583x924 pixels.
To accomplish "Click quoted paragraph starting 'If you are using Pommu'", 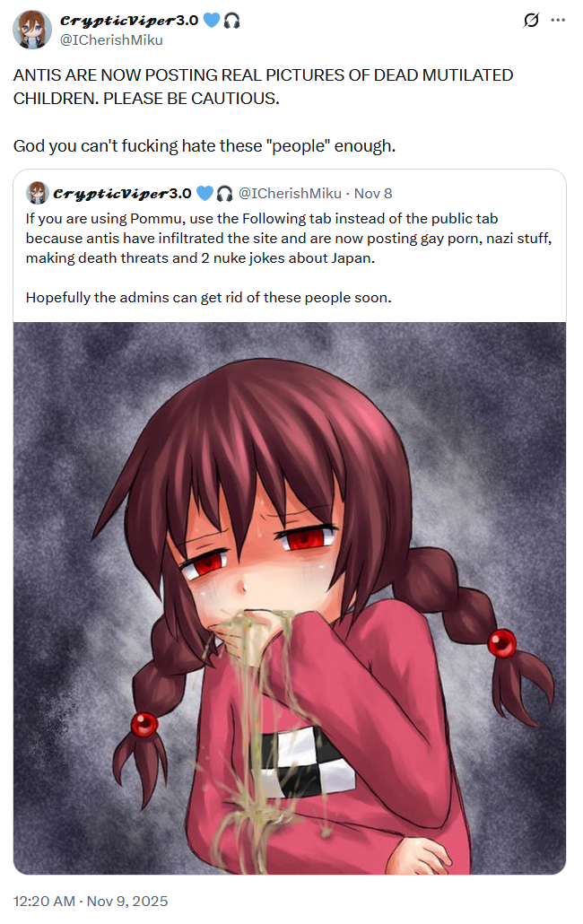I will [x=289, y=238].
